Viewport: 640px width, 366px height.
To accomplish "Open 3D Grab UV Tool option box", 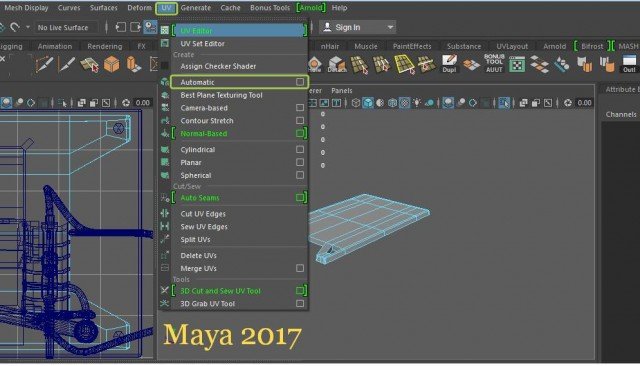I will pos(300,304).
